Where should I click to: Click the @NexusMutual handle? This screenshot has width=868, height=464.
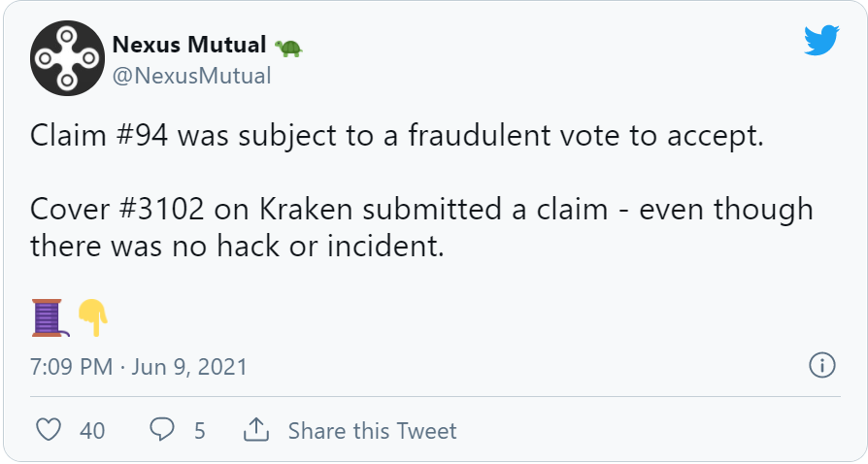pyautogui.click(x=192, y=75)
